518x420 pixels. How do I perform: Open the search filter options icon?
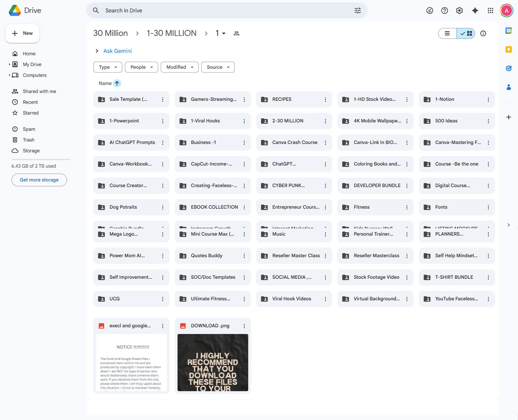357,11
